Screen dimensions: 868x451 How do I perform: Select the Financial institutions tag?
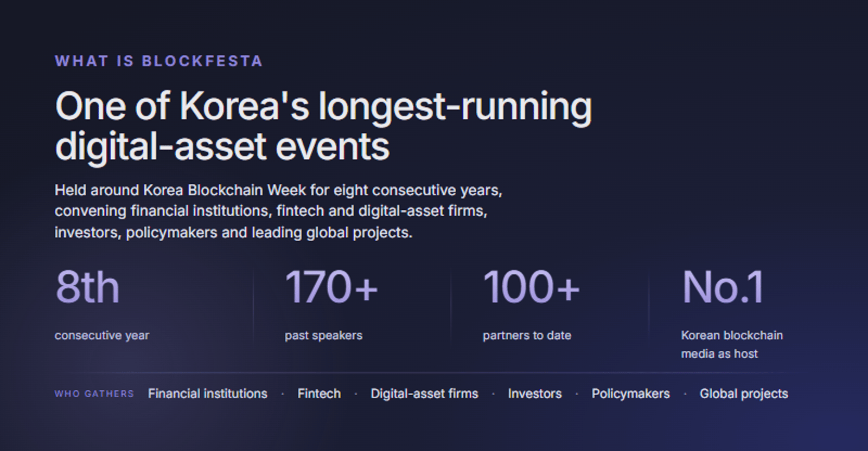click(208, 394)
